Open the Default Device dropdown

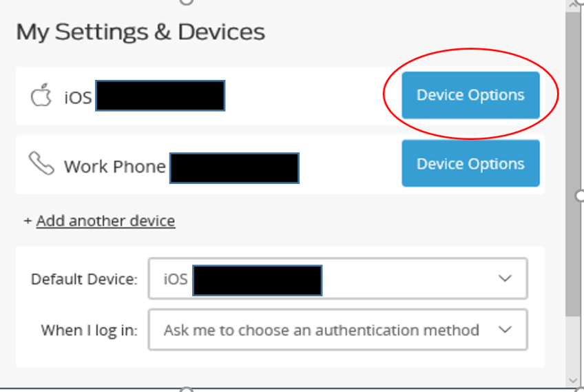pyautogui.click(x=338, y=278)
